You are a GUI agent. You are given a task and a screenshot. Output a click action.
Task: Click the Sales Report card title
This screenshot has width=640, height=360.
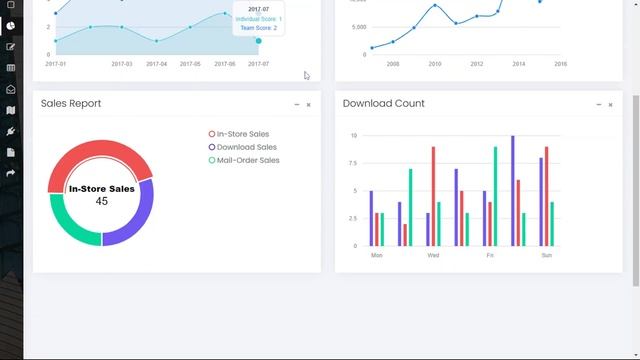[71, 104]
